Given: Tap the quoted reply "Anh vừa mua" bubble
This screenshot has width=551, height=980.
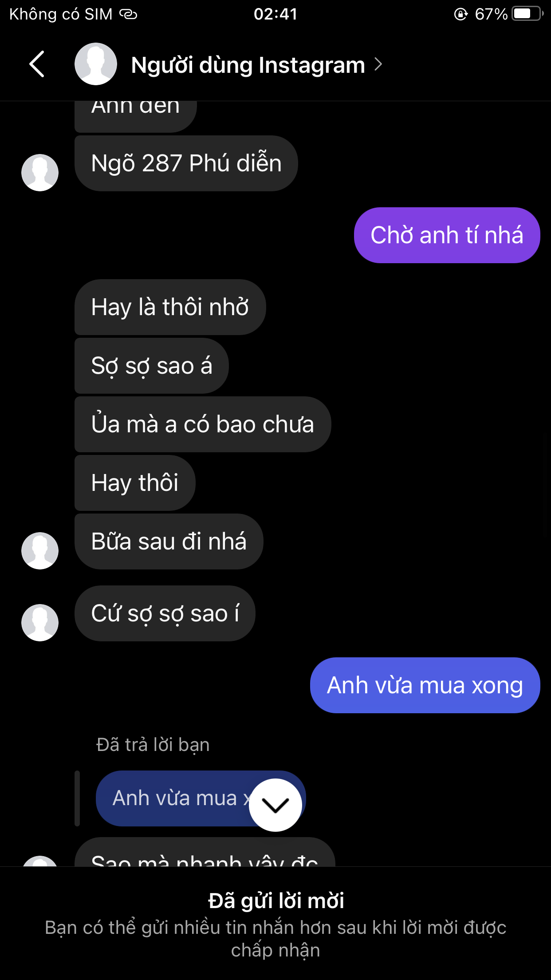Looking at the screenshot, I should click(177, 798).
